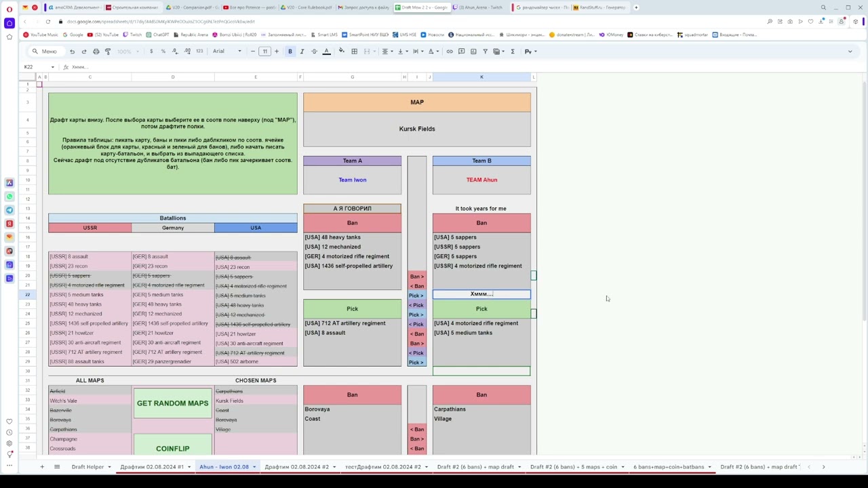
Task: Click the font size field
Action: tap(264, 52)
